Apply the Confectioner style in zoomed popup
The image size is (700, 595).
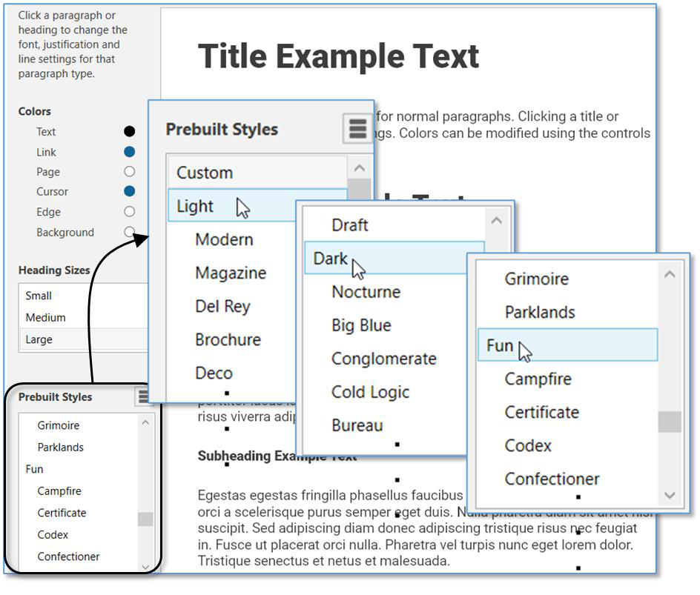(x=552, y=479)
